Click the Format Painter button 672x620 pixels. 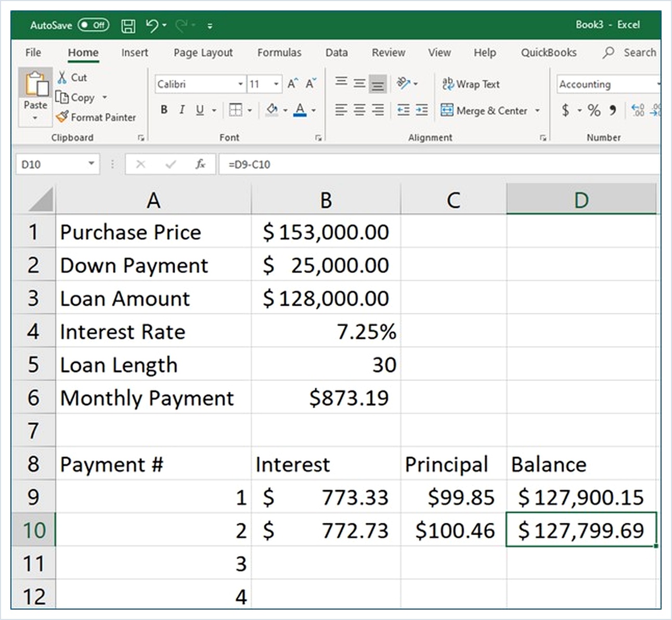(96, 117)
